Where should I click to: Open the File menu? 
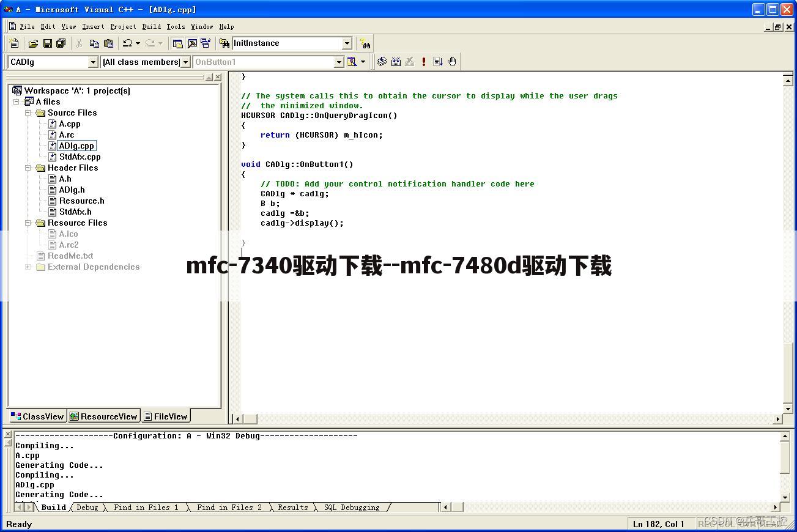[27, 26]
